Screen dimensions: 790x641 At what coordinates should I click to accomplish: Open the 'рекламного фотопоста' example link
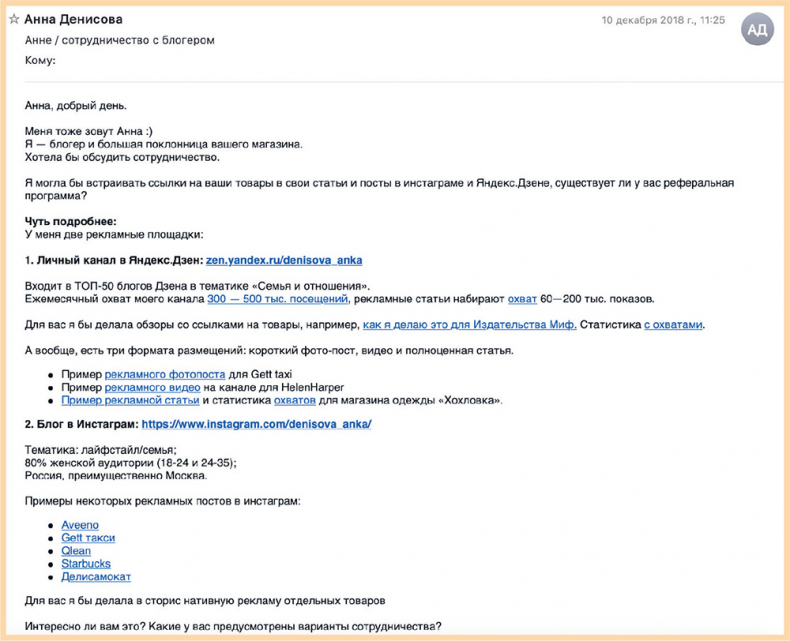click(152, 374)
